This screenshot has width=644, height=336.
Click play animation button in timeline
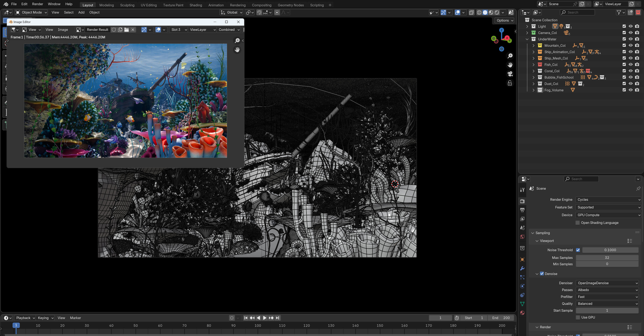click(265, 318)
